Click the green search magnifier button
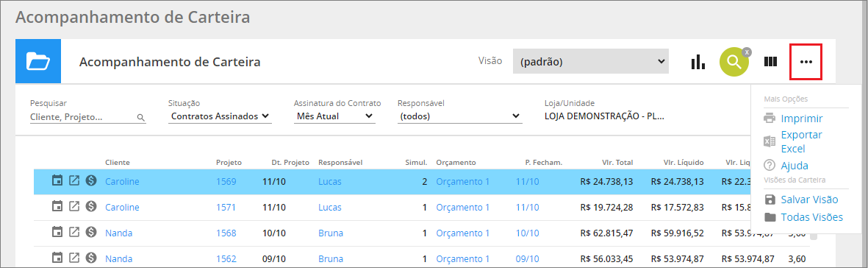 pos(734,62)
